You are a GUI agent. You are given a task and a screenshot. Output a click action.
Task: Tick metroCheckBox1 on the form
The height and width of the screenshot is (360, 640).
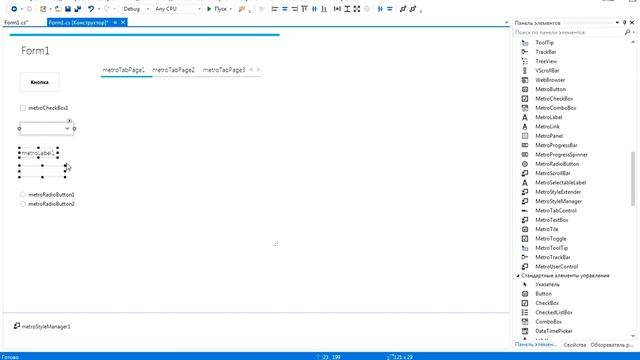click(x=23, y=108)
